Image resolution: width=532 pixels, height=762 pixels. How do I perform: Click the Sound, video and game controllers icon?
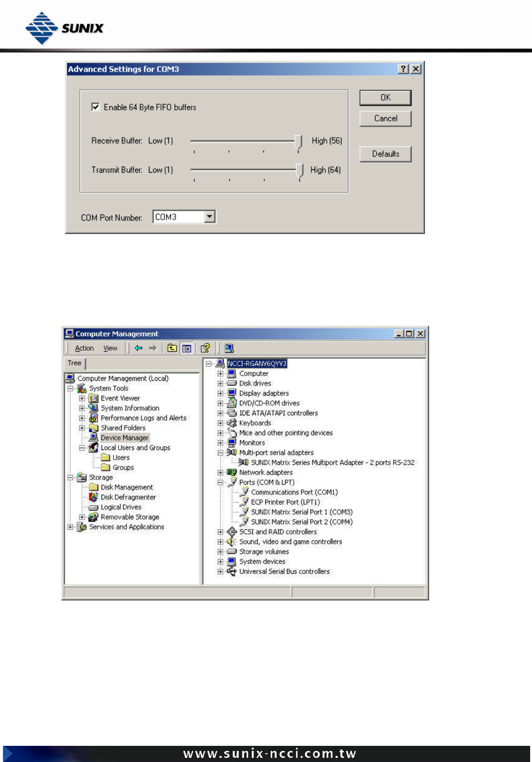pos(232,542)
